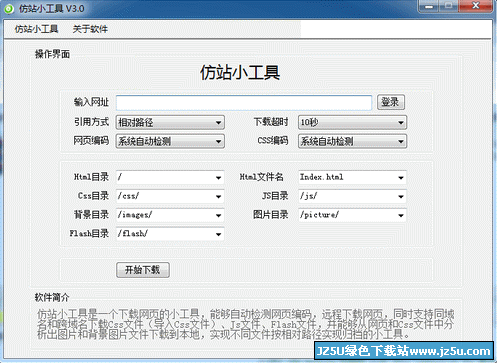The image size is (497, 363).
Task: Expand the 引用方式 dropdown showing 相对路径
Action: tap(170, 122)
